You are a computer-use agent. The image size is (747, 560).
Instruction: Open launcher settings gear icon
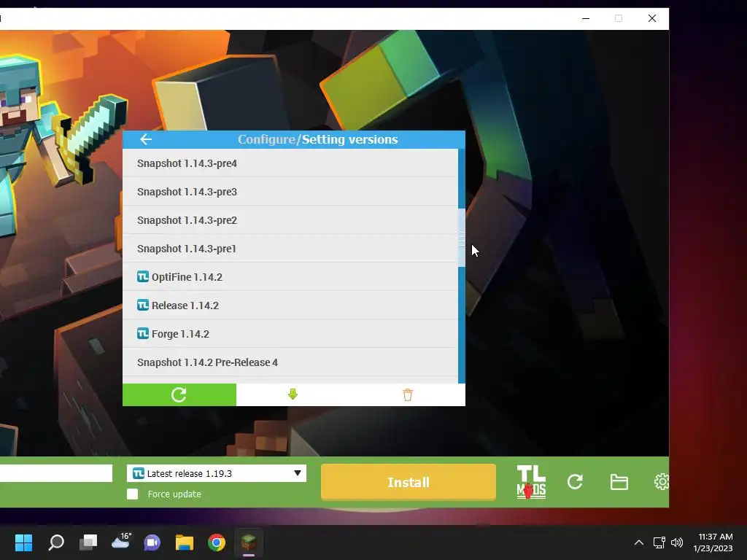coord(661,482)
